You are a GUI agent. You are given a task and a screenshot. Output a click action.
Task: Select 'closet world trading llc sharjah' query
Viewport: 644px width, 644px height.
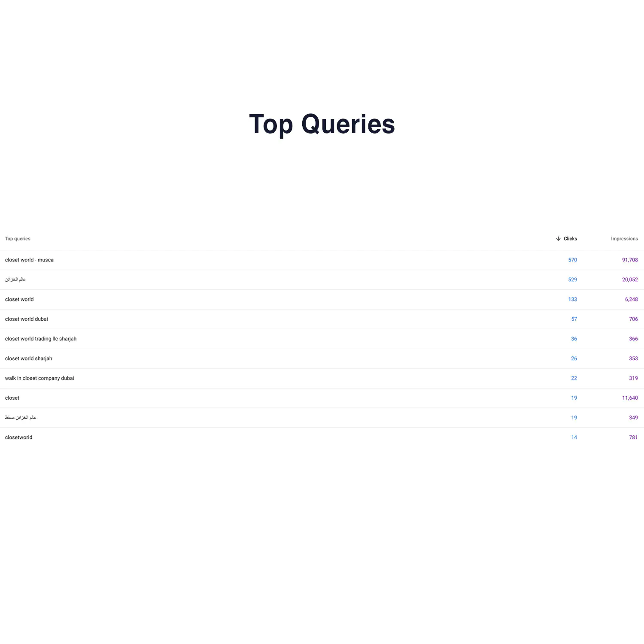(x=41, y=339)
